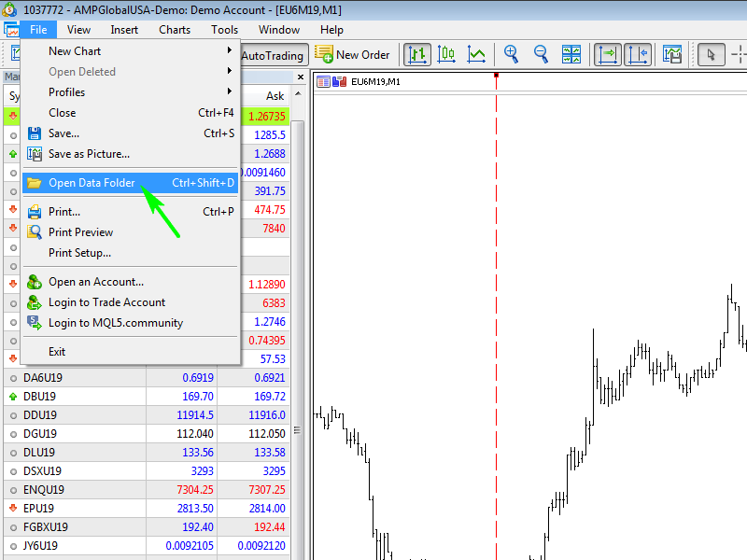Viewport: 747px width, 560px height.
Task: Open the Charts menu
Action: click(175, 29)
